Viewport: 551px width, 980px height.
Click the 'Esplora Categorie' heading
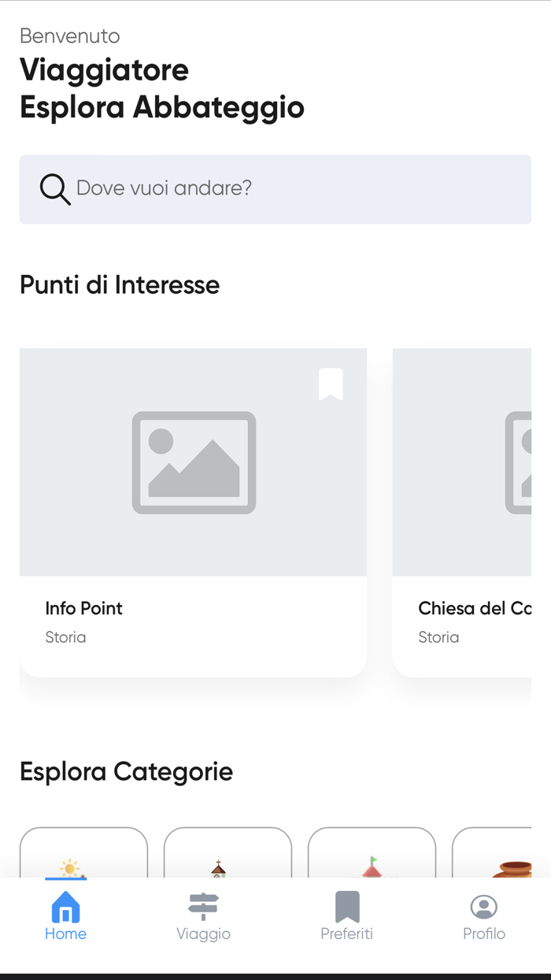pos(126,771)
